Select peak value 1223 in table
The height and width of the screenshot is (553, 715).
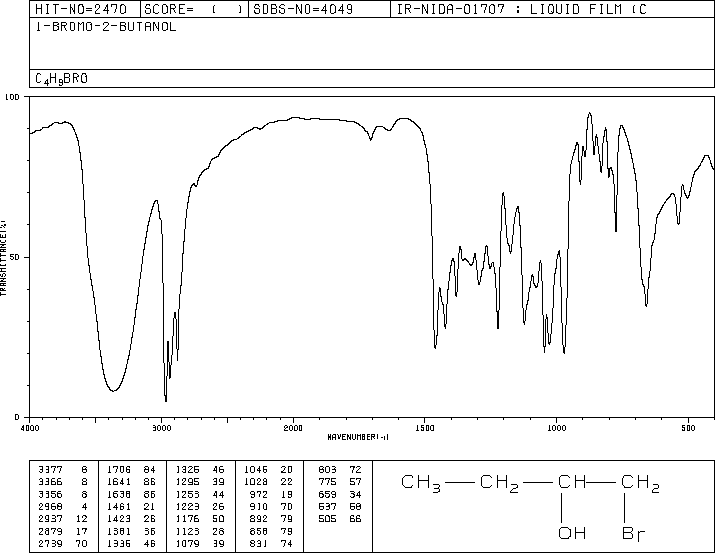(x=187, y=506)
